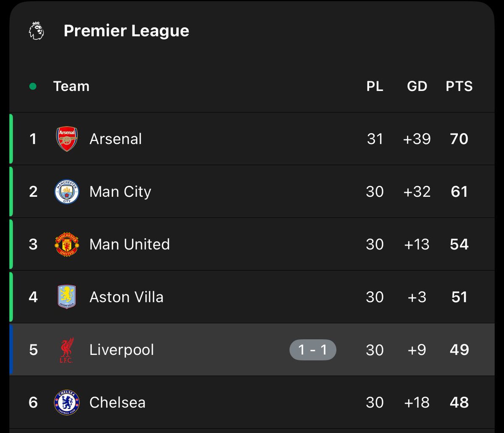The width and height of the screenshot is (504, 433).
Task: Tap the Aston Villa crest
Action: point(67,297)
